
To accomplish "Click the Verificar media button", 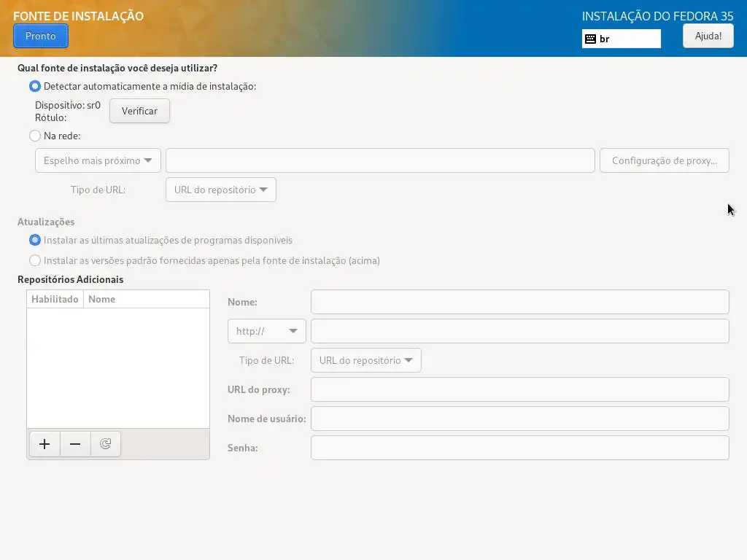I will pyautogui.click(x=139, y=111).
